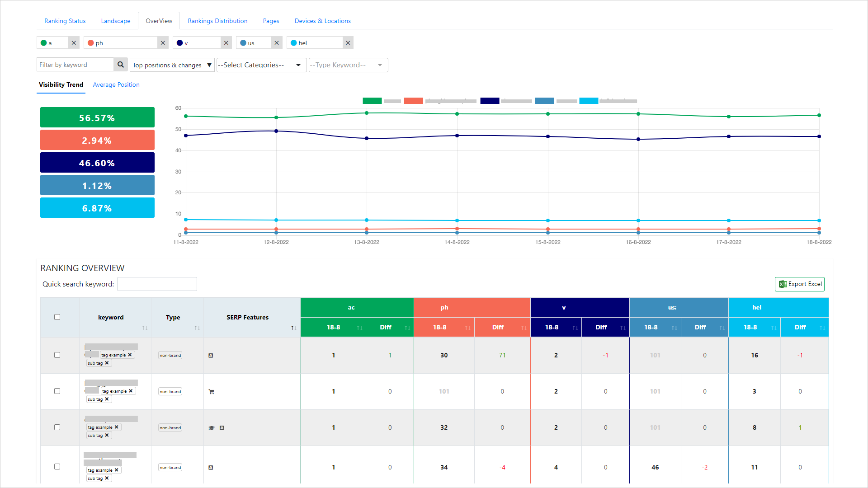Viewport: 868px width, 488px height.
Task: Remove the 'us' competitor chip
Action: tap(277, 43)
